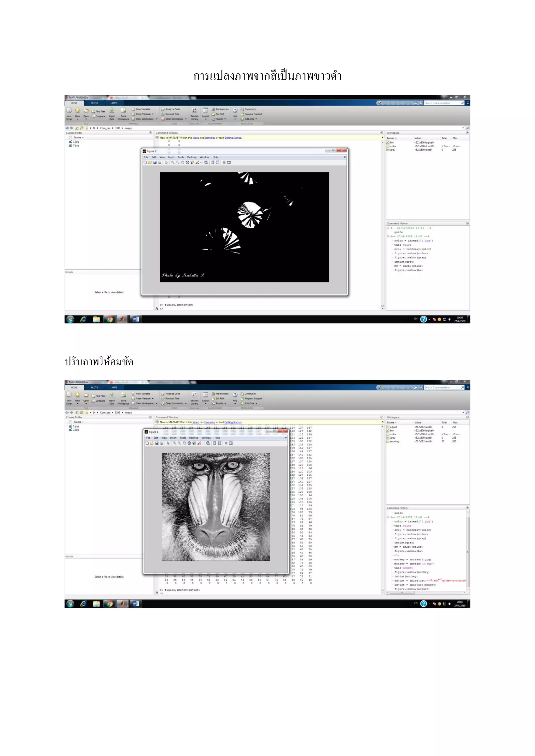The width and height of the screenshot is (535, 756).
Task: Toggle Insert Legend in Figure 2 toolbar
Action: pyautogui.click(x=217, y=163)
